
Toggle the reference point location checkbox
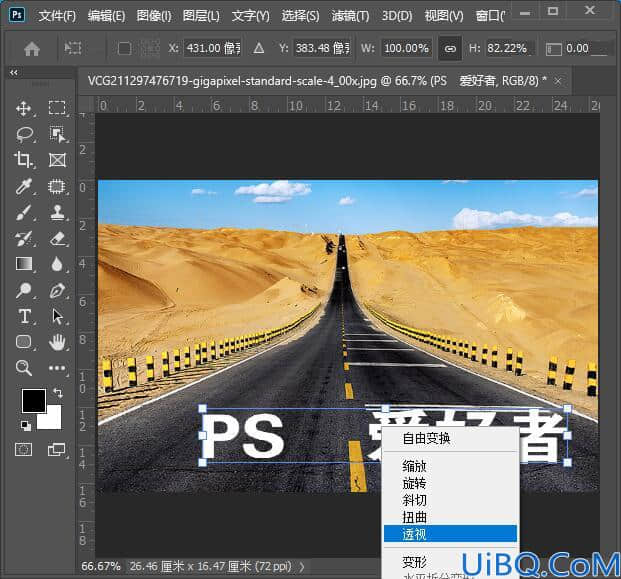[124, 49]
